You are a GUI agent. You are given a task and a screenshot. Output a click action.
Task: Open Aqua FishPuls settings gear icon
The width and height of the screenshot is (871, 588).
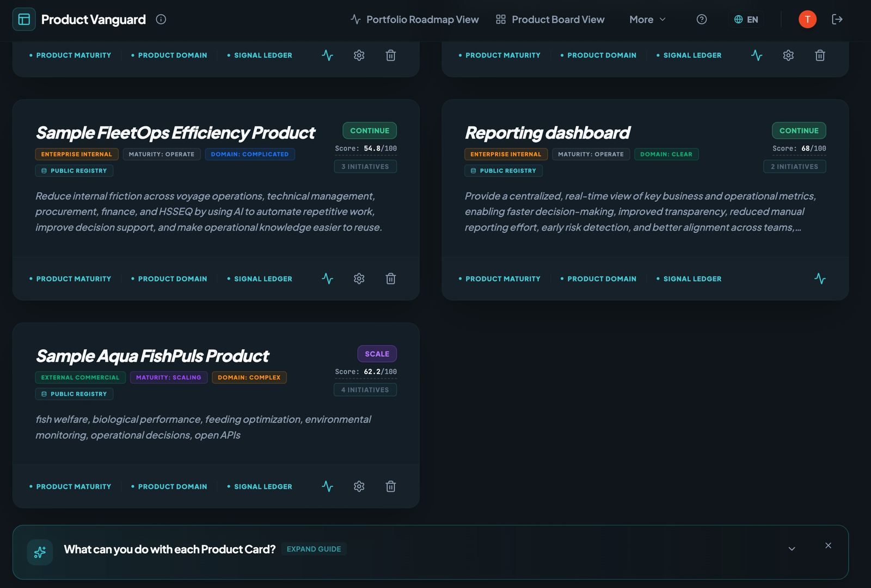359,487
